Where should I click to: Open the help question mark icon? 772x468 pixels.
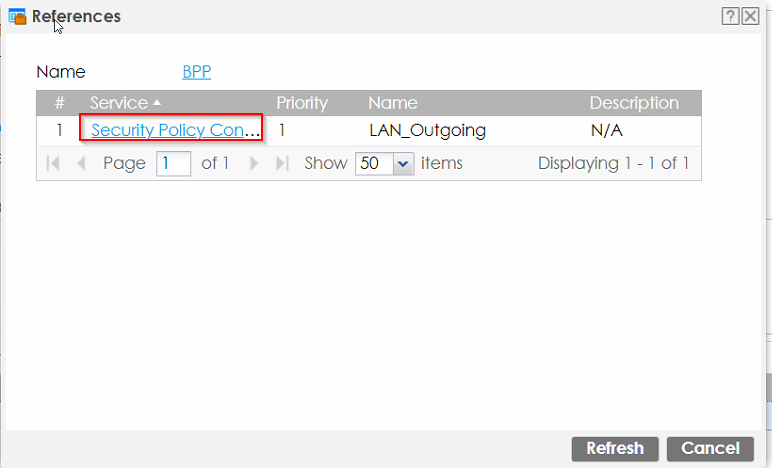point(732,16)
